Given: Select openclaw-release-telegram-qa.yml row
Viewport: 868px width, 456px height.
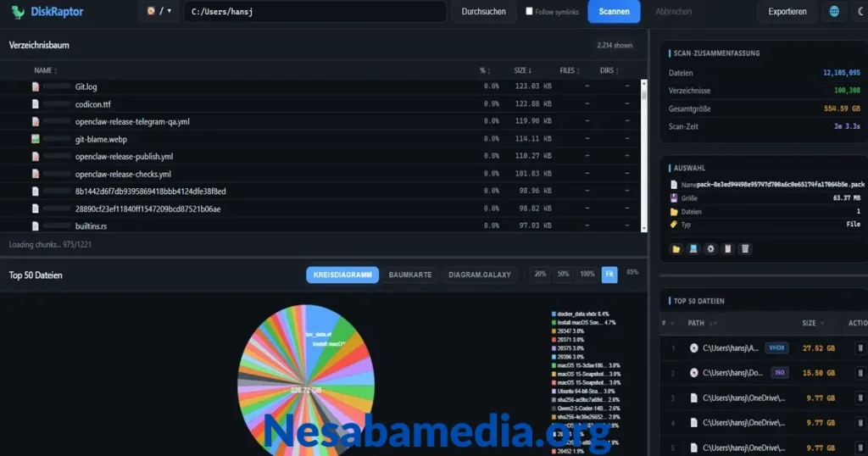Looking at the screenshot, I should (x=320, y=121).
